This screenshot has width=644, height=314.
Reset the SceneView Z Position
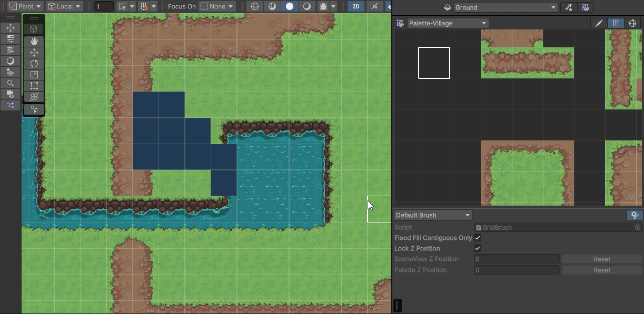[601, 259]
